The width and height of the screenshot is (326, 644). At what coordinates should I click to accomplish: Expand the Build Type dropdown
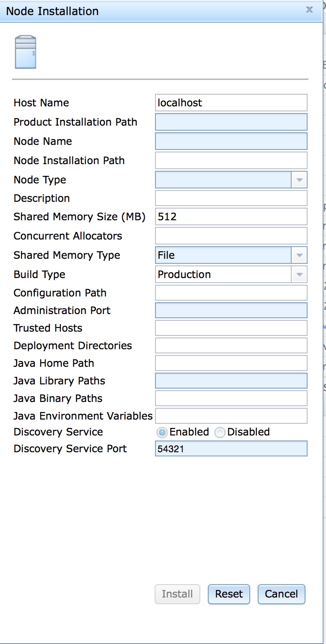point(299,274)
